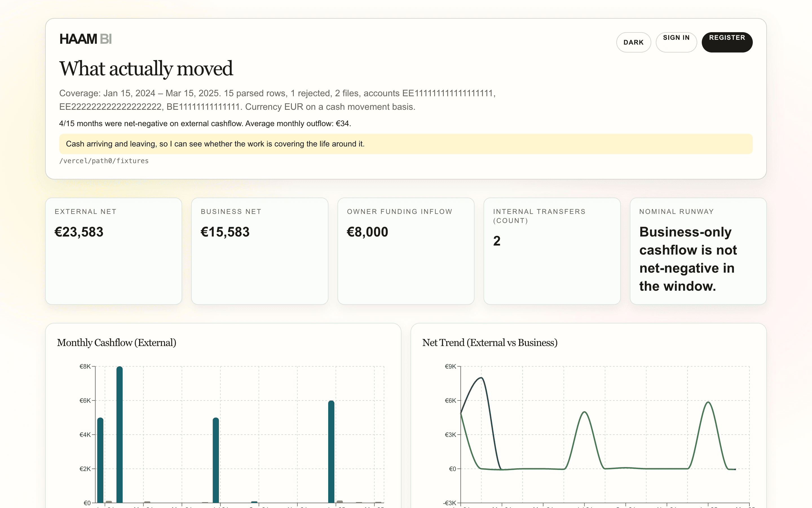The image size is (812, 508).
Task: Click the tallest €8K bar in Monthly Cashflow
Action: click(x=120, y=434)
